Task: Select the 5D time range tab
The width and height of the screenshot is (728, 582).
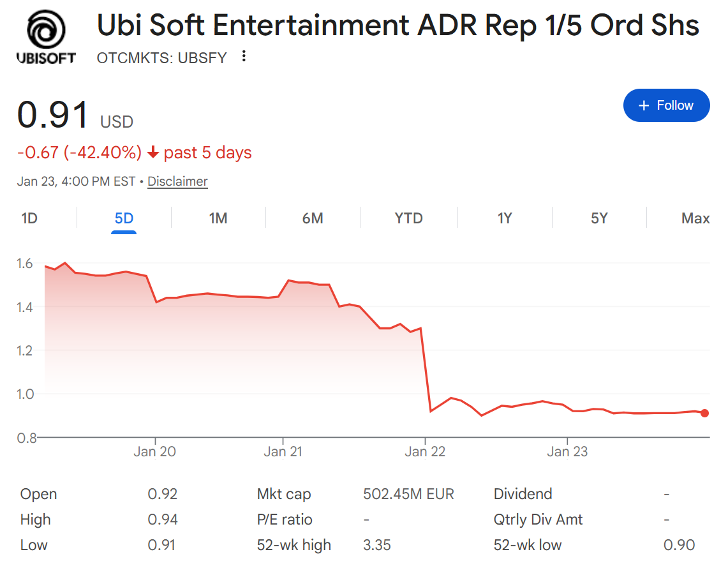Action: (124, 218)
